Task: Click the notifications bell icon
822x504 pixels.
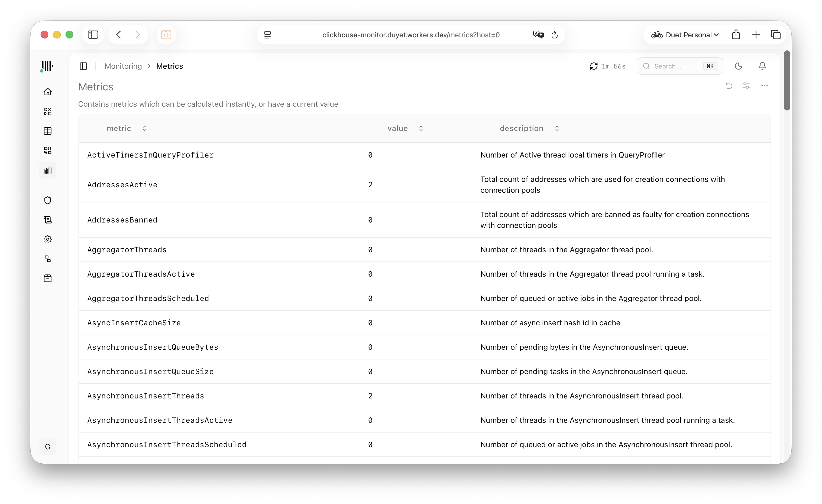Action: pyautogui.click(x=762, y=66)
